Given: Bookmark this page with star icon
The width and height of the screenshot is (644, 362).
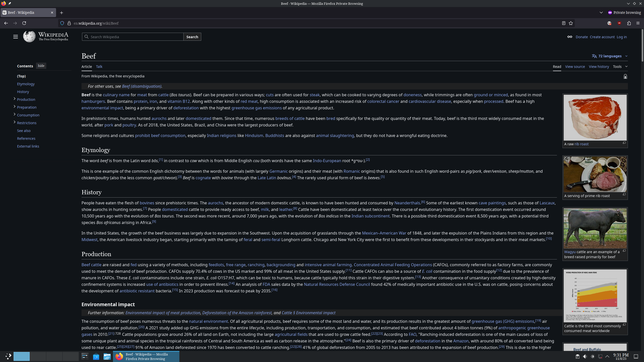Looking at the screenshot, I should coord(571,23).
